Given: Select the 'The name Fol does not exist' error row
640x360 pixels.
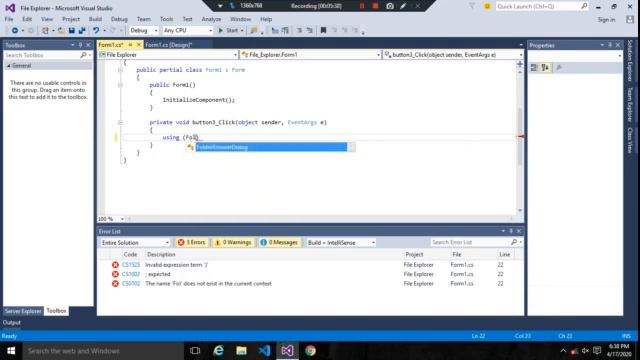Looking at the screenshot, I should coord(310,284).
